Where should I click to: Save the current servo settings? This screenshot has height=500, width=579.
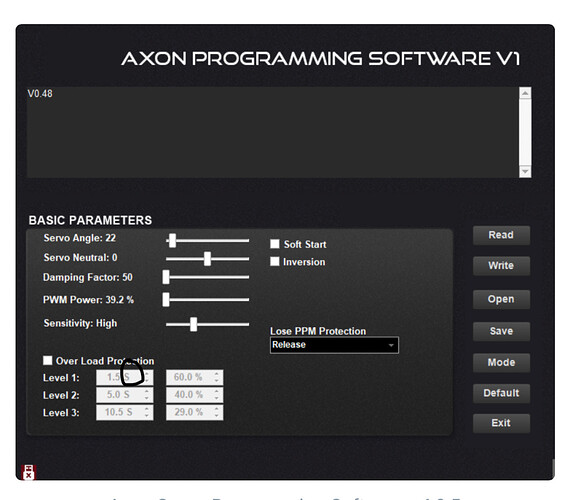501,331
